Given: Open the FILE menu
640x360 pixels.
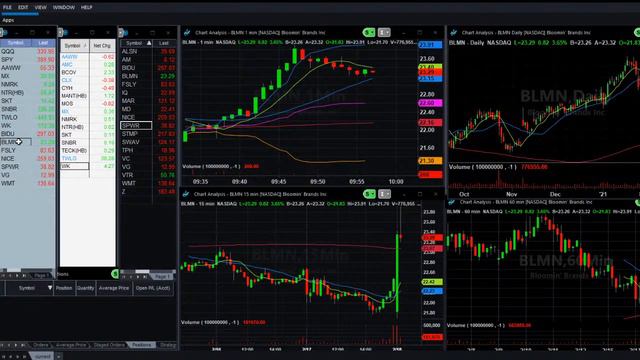Looking at the screenshot, I should (7, 7).
